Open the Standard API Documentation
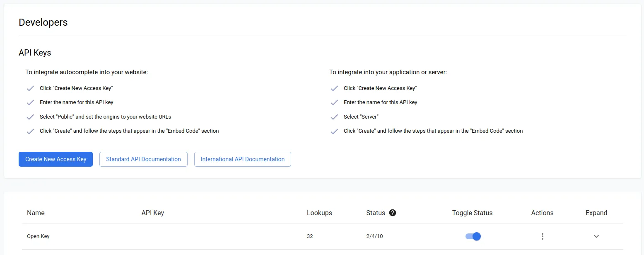The image size is (644, 255). (x=143, y=159)
